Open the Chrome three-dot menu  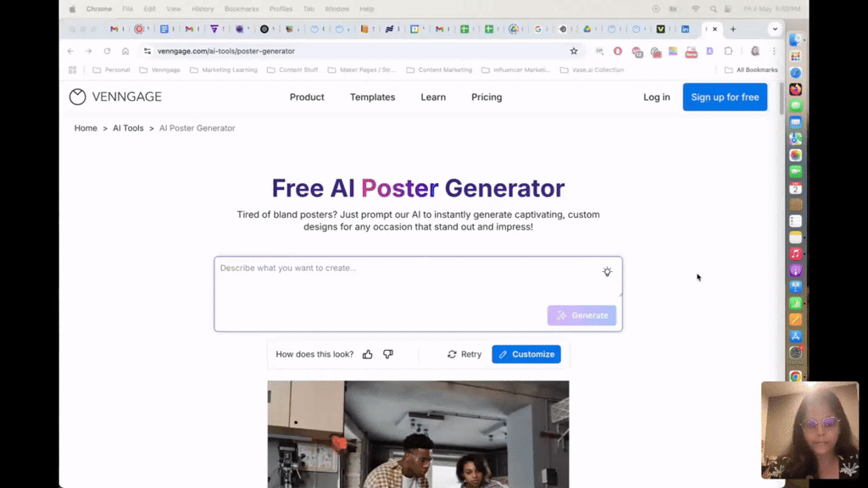click(x=774, y=51)
